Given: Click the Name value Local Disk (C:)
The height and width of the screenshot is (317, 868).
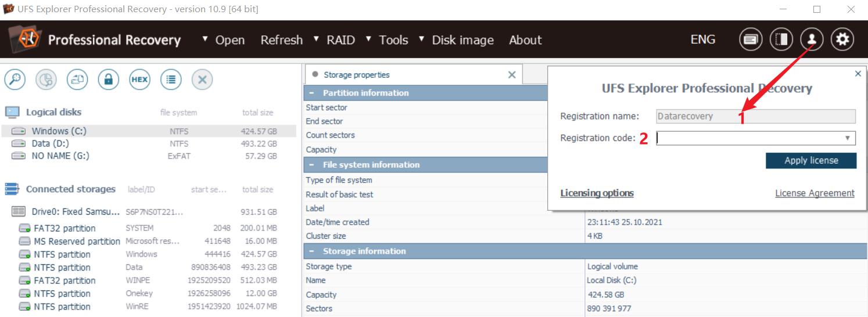Looking at the screenshot, I should click(x=612, y=280).
